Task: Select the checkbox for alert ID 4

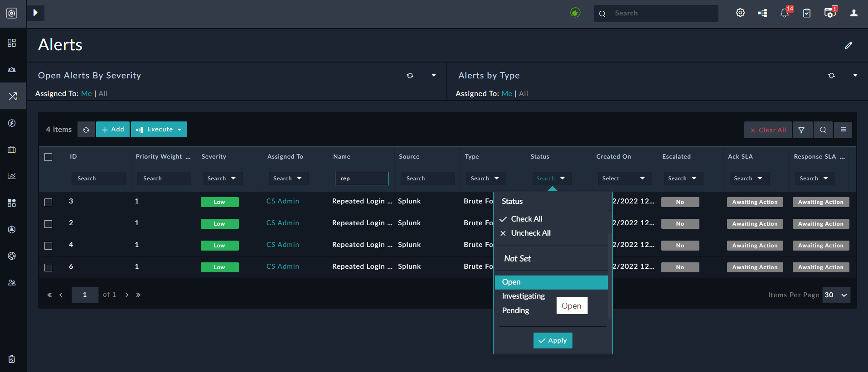Action: (x=48, y=246)
